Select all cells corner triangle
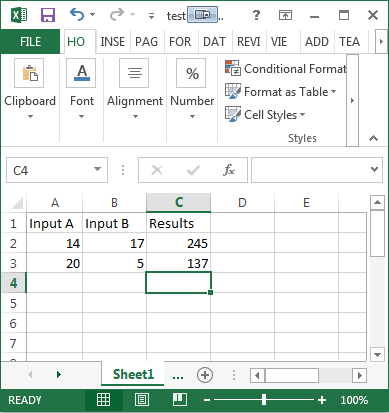 16,203
